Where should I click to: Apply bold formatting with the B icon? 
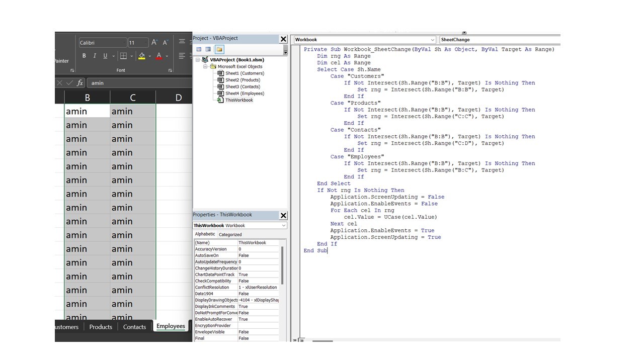84,56
